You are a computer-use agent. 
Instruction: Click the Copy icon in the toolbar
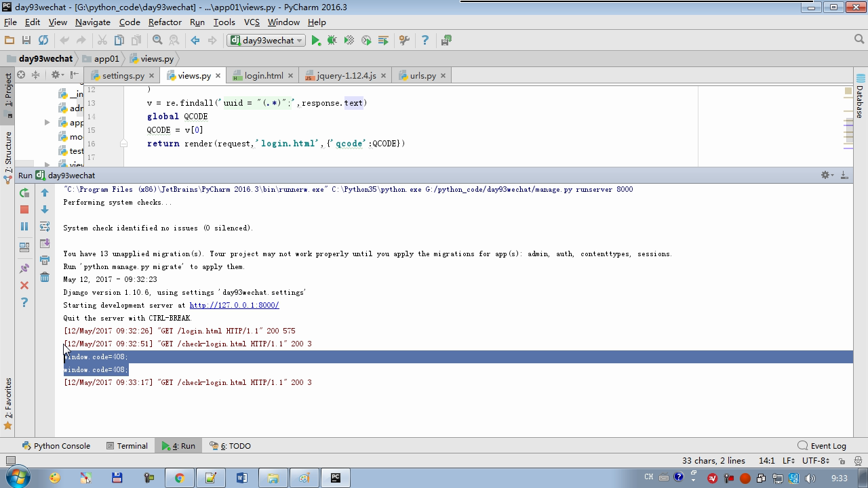coord(119,40)
